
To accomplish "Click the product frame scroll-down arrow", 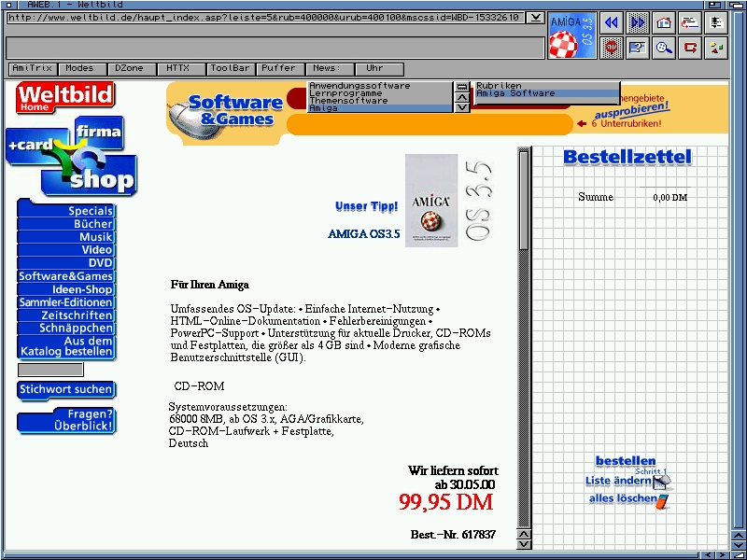I will (x=524, y=544).
